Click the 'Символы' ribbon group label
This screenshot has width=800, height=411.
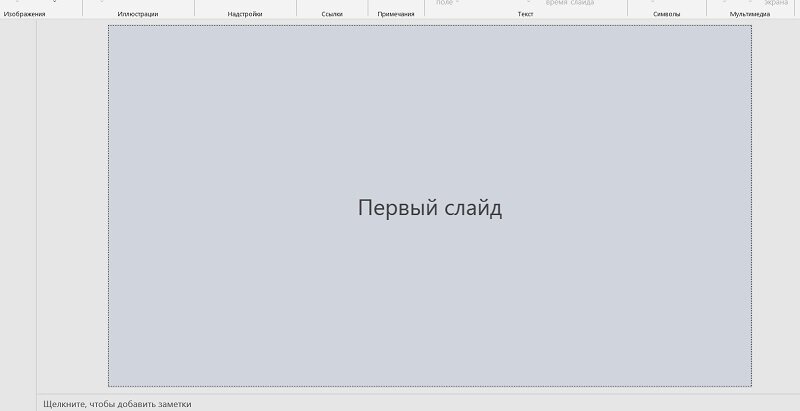coord(666,14)
